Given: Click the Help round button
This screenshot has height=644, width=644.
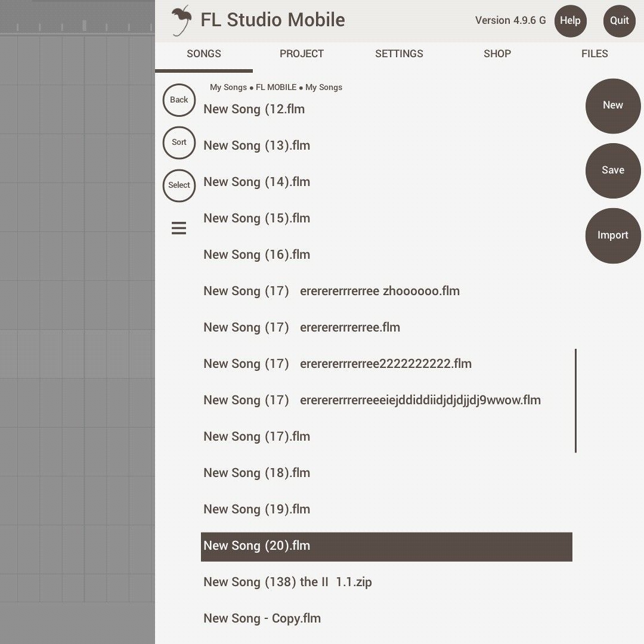Looking at the screenshot, I should 571,21.
